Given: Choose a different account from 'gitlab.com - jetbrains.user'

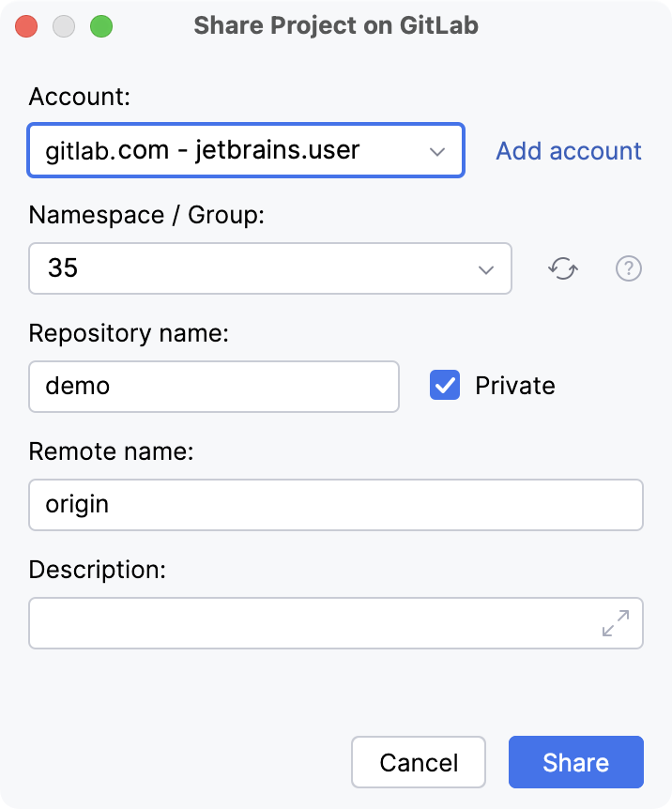Looking at the screenshot, I should click(244, 150).
